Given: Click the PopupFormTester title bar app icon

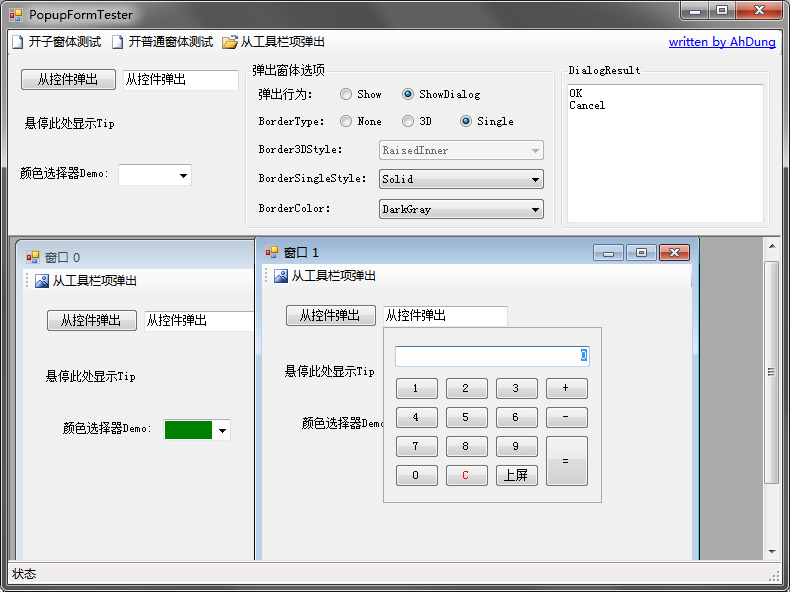Looking at the screenshot, I should coord(16,15).
